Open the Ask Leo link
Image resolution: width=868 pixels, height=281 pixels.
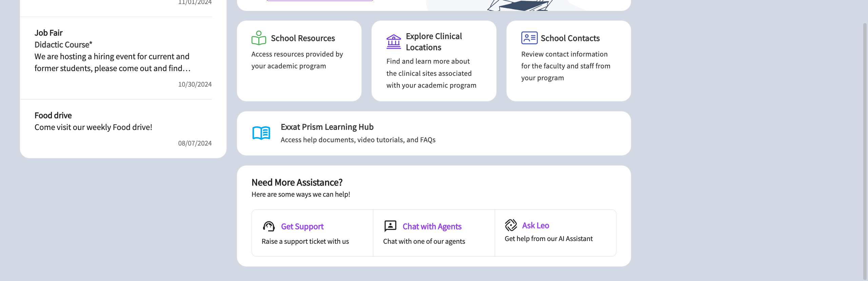(x=535, y=225)
